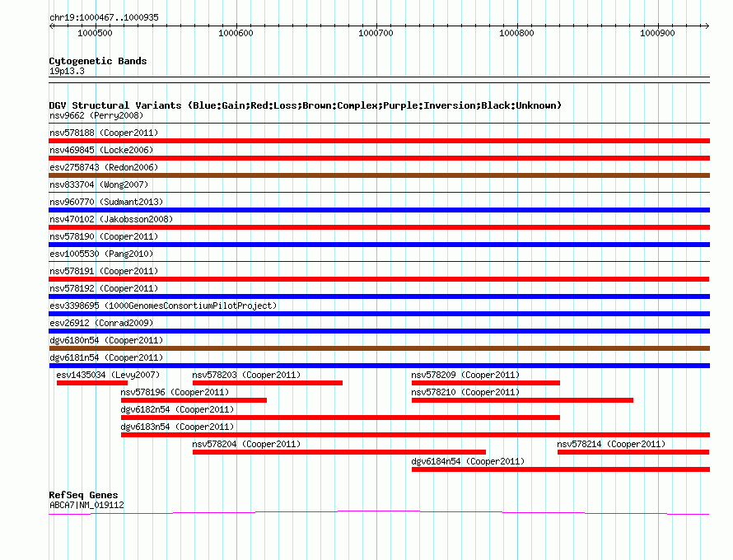The image size is (733, 560).
Task: Select the esv2758743 (Redon2006) brown complex bar
Action: click(x=379, y=175)
